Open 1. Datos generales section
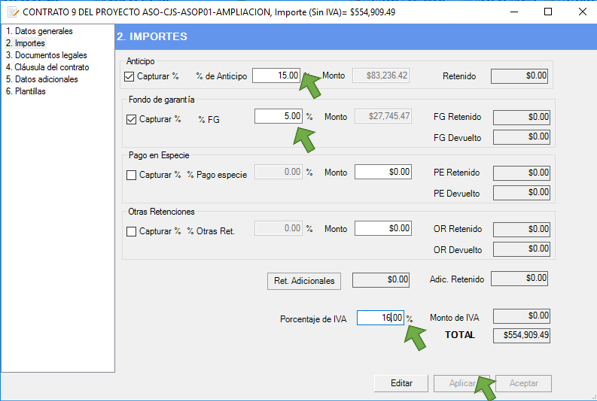The height and width of the screenshot is (401, 597). 39,31
